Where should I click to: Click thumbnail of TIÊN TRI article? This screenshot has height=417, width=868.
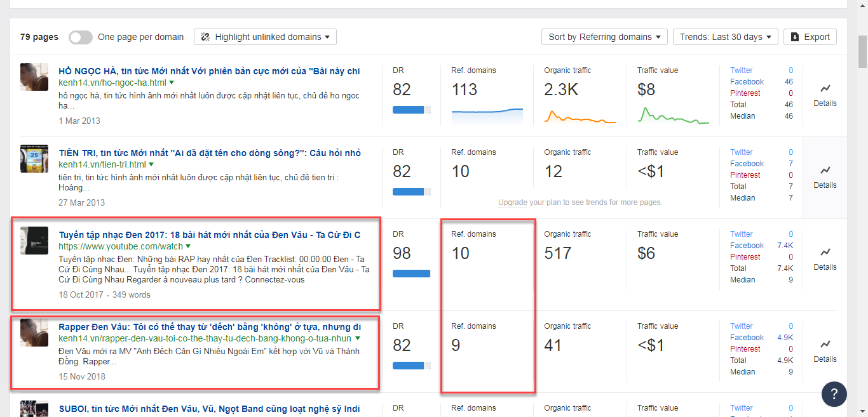tap(34, 159)
